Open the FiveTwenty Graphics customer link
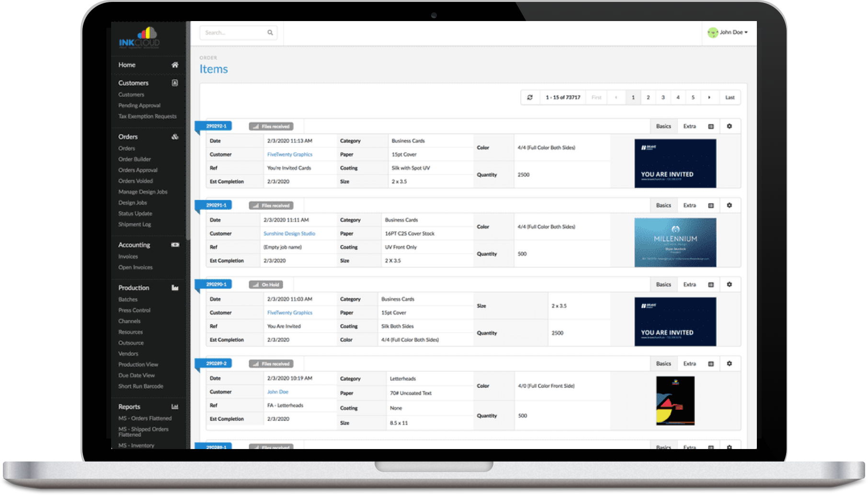 coord(290,154)
